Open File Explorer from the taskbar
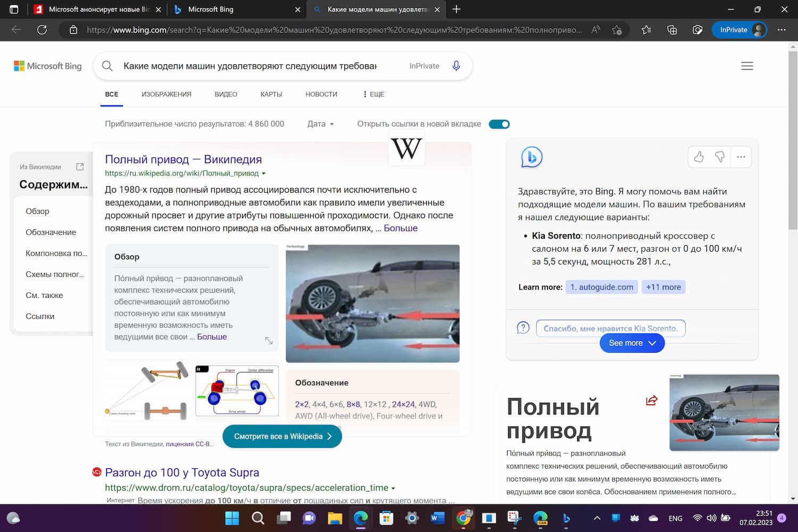The height and width of the screenshot is (532, 798). tap(335, 518)
